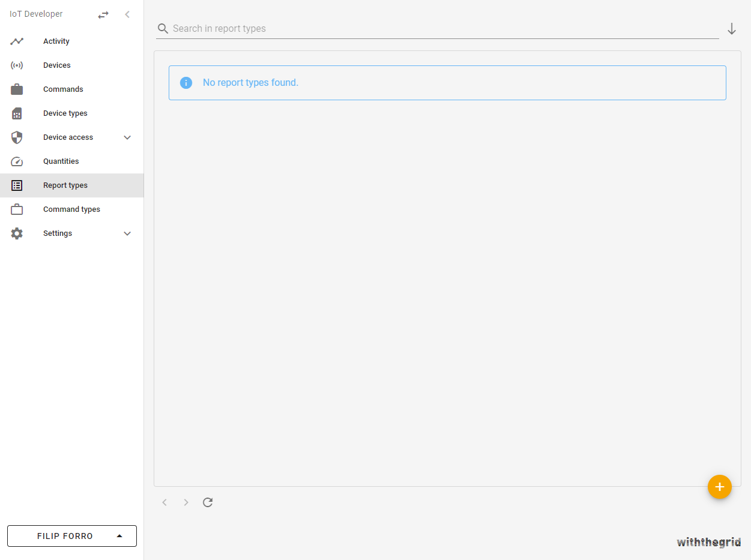751x560 pixels.
Task: Select the Activity icon in sidebar
Action: tap(16, 41)
